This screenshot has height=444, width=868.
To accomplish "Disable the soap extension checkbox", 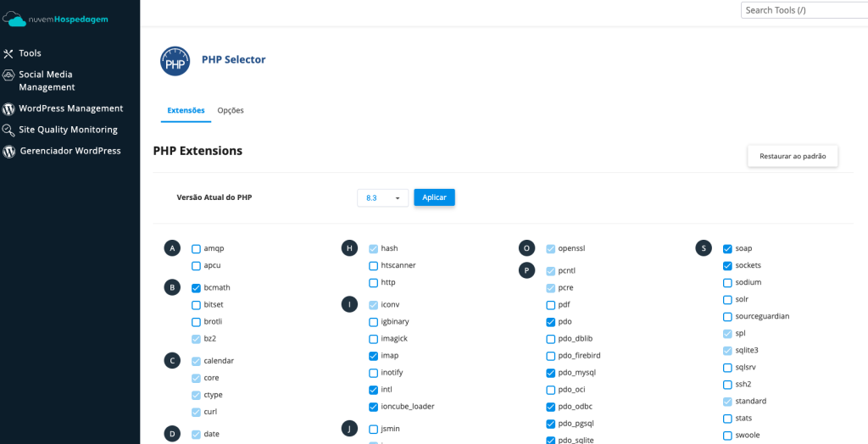I will click(x=727, y=249).
